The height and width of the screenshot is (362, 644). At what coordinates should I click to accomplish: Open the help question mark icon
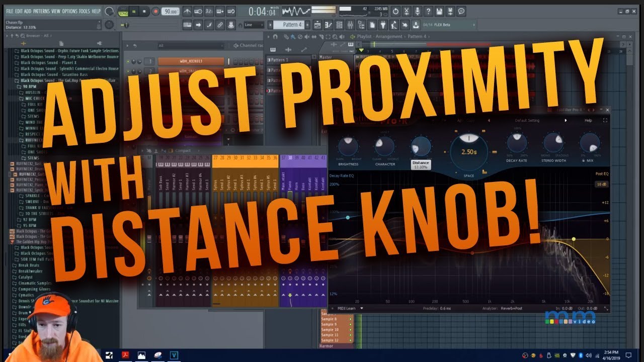428,11
